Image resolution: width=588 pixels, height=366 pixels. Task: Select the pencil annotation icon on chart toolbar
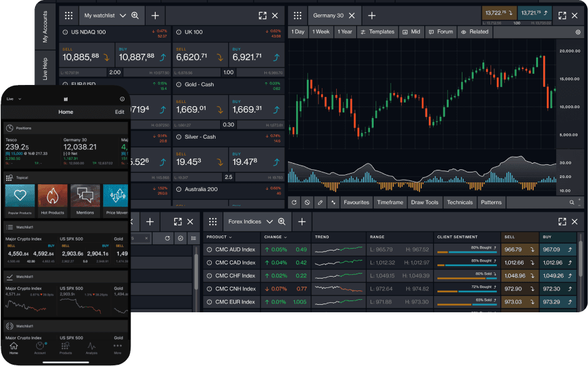[x=319, y=202]
